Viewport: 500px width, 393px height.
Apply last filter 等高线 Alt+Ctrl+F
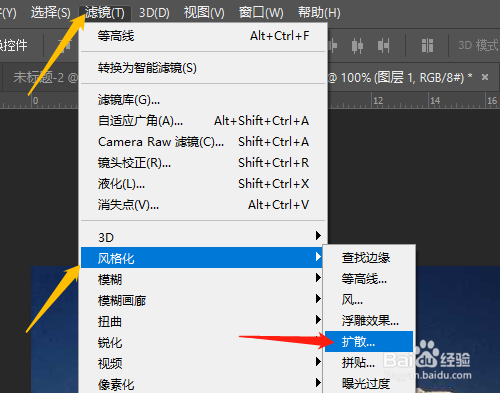203,36
